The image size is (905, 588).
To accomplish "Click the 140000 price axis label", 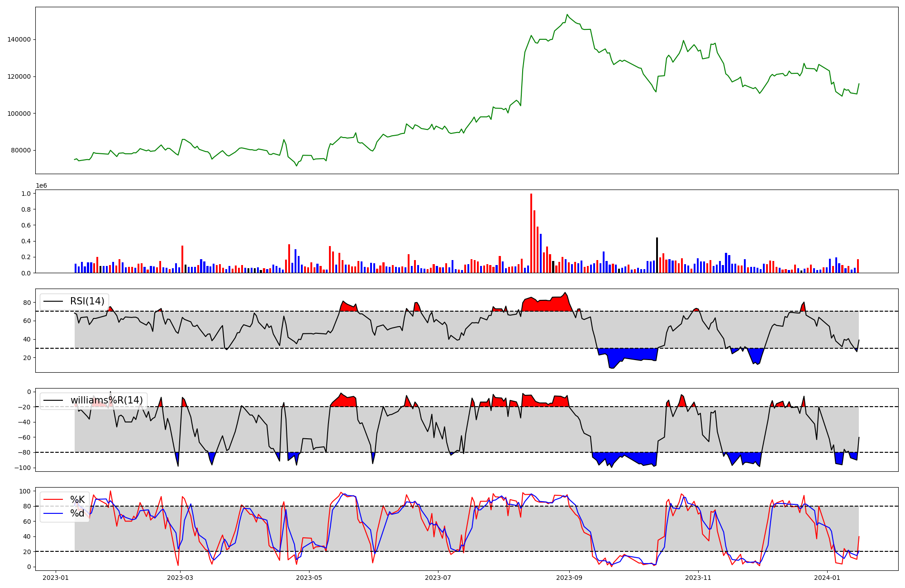I will 19,40.
